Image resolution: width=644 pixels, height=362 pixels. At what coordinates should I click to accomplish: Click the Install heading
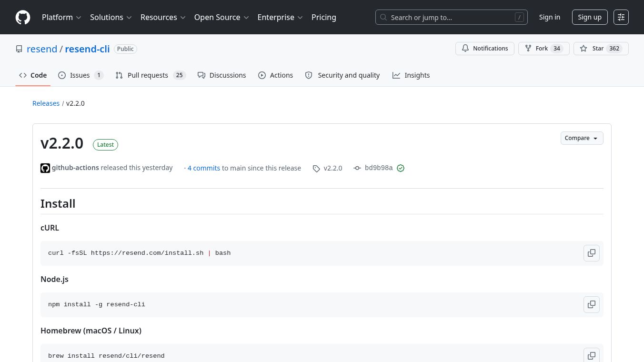(x=58, y=203)
